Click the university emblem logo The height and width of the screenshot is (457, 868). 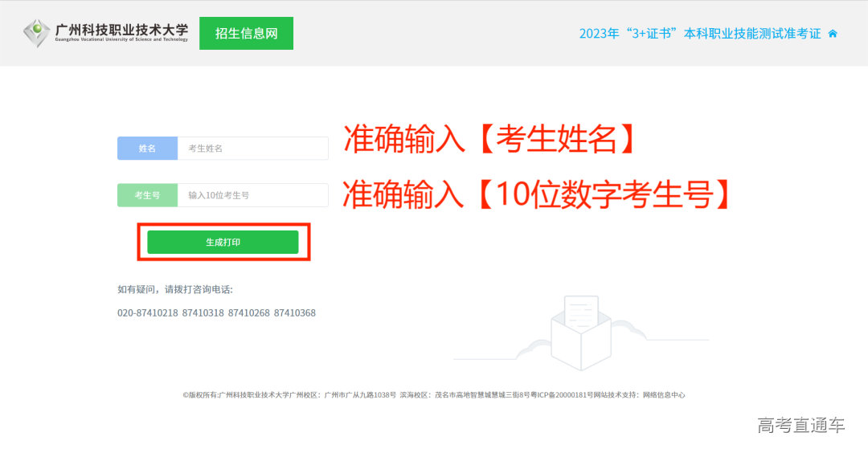pyautogui.click(x=36, y=33)
